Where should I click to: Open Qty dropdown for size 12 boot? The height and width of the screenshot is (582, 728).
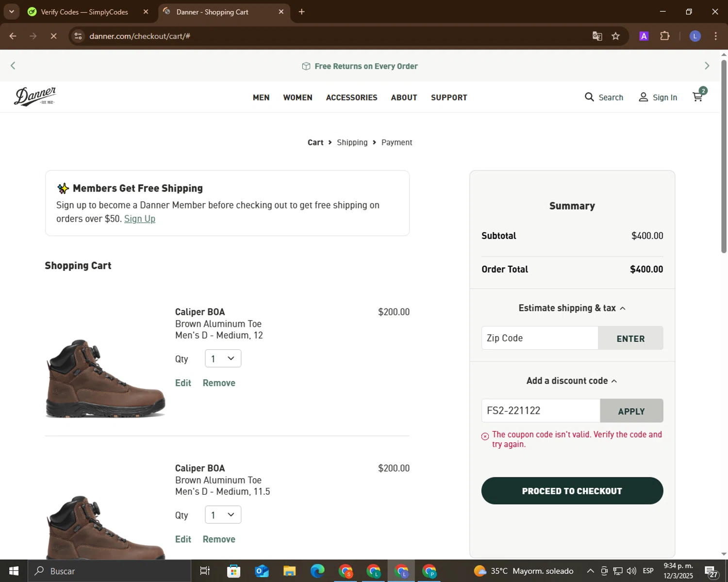223,358
